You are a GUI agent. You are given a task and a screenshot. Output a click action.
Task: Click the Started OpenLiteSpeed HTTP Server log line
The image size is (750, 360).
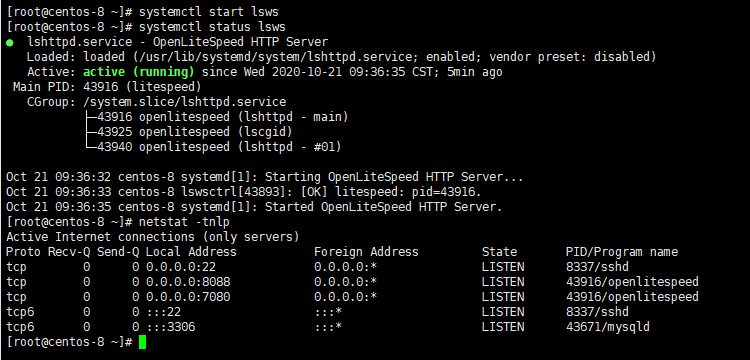(x=254, y=207)
